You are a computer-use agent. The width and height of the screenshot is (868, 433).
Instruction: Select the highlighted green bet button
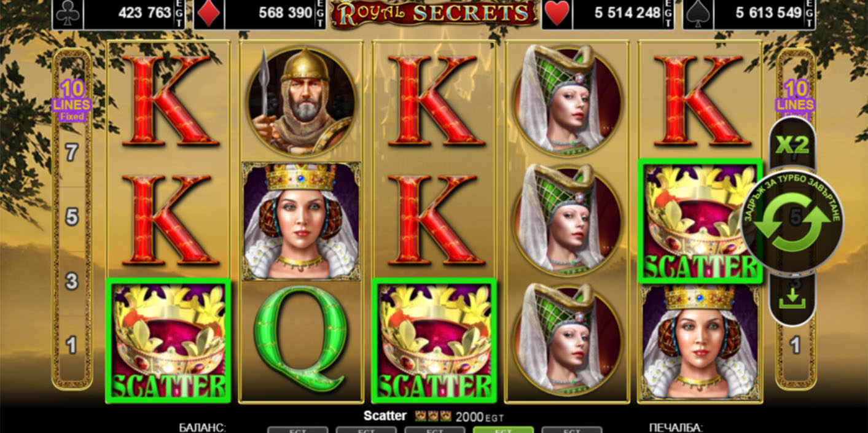503,429
